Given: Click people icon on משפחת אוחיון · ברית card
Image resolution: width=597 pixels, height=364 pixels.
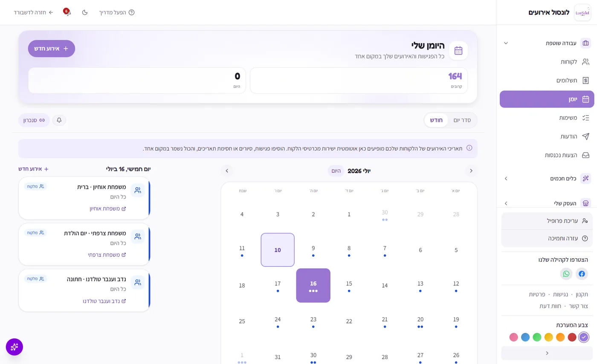Looking at the screenshot, I should (138, 190).
